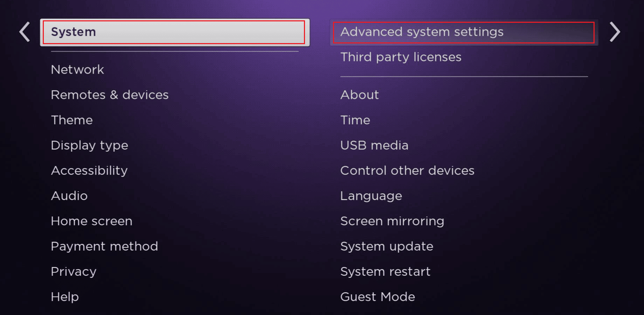The height and width of the screenshot is (315, 644).
Task: Click the left chevron arrow
Action: pos(25,32)
